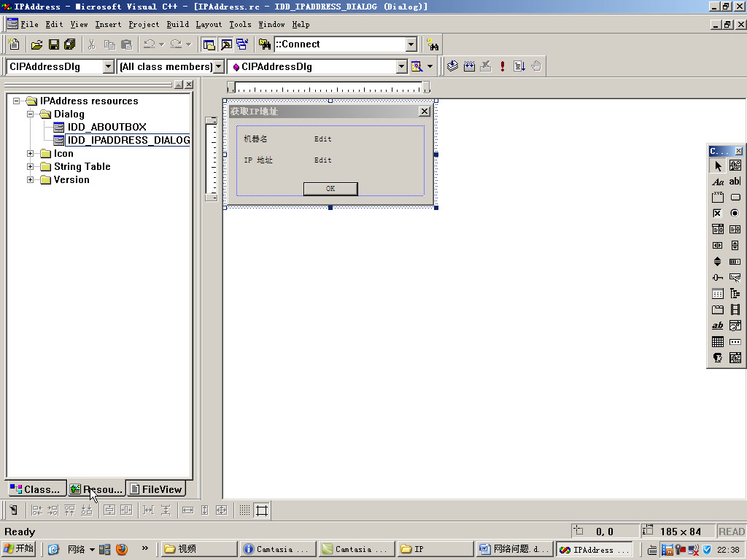This screenshot has width=747, height=560.
Task: Select the Radio Button control tool
Action: click(735, 213)
